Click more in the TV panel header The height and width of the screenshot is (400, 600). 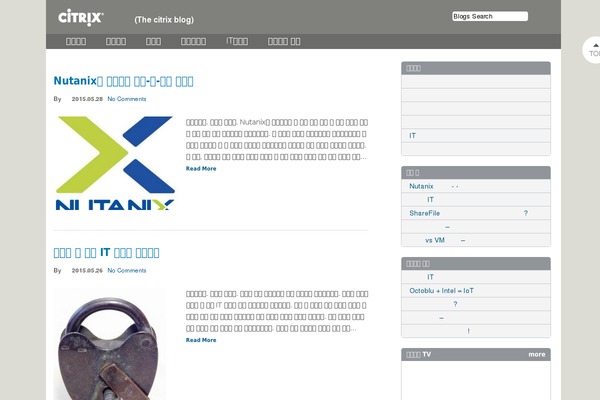pos(536,354)
